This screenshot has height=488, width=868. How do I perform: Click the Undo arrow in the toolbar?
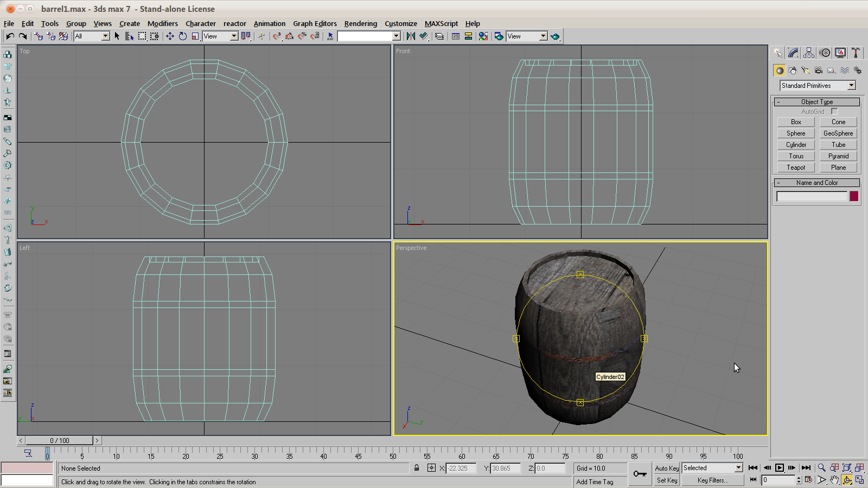point(10,36)
